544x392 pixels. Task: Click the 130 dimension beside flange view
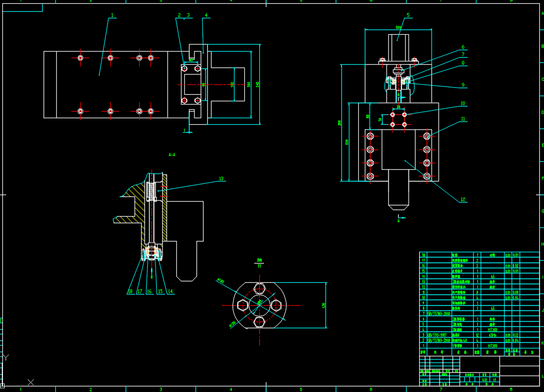(x=324, y=305)
